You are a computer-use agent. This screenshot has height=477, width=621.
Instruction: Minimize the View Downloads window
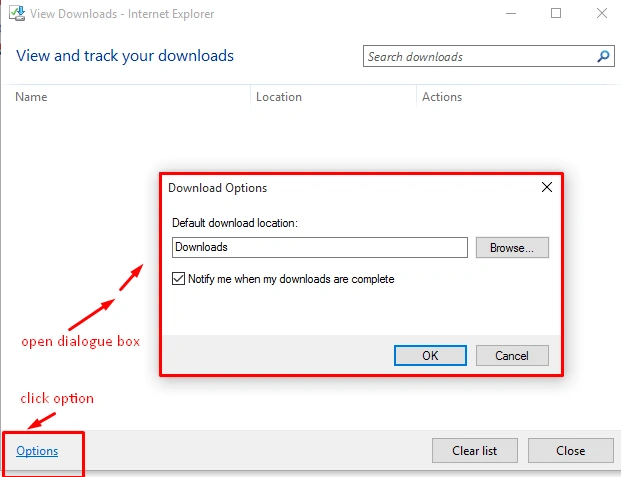pos(511,13)
